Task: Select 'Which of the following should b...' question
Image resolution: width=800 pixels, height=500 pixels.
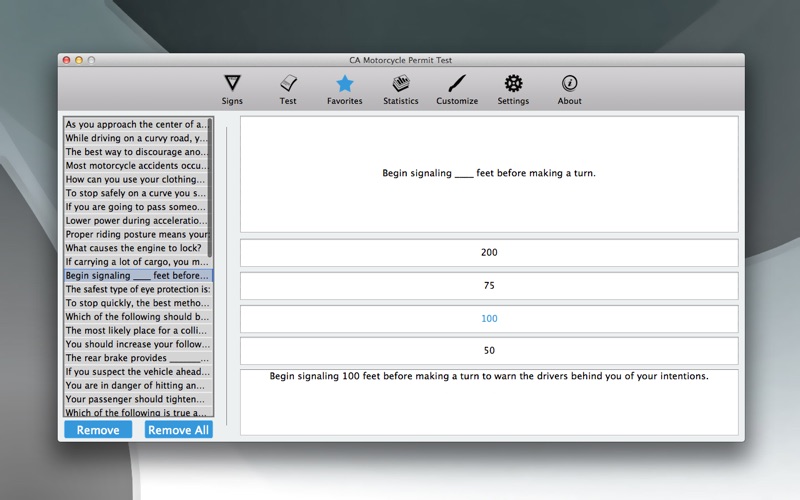Action: (x=138, y=317)
